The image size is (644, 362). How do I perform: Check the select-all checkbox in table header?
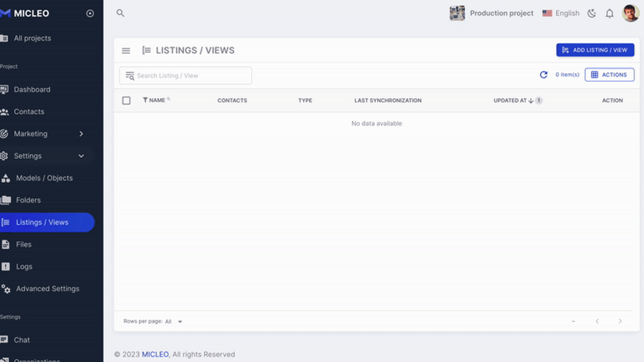127,101
